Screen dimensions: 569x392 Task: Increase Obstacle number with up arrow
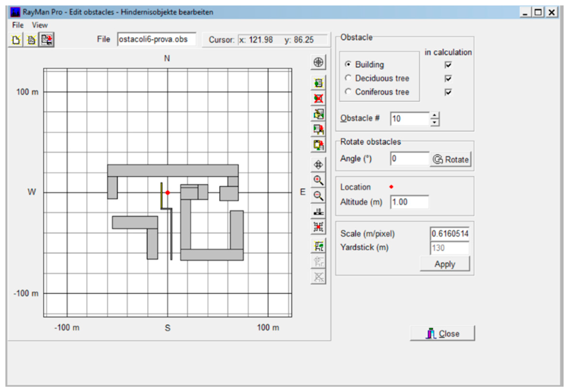(x=435, y=115)
